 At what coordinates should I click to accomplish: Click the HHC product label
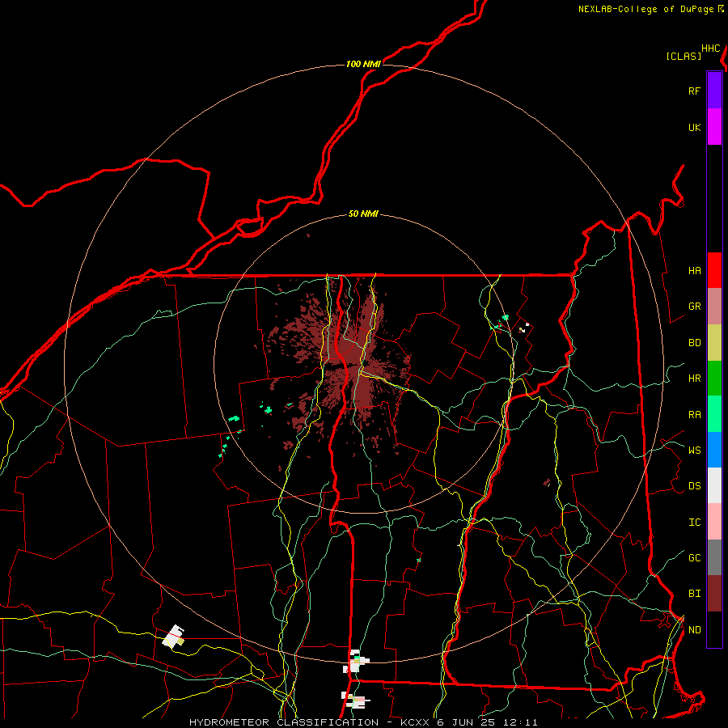point(711,49)
